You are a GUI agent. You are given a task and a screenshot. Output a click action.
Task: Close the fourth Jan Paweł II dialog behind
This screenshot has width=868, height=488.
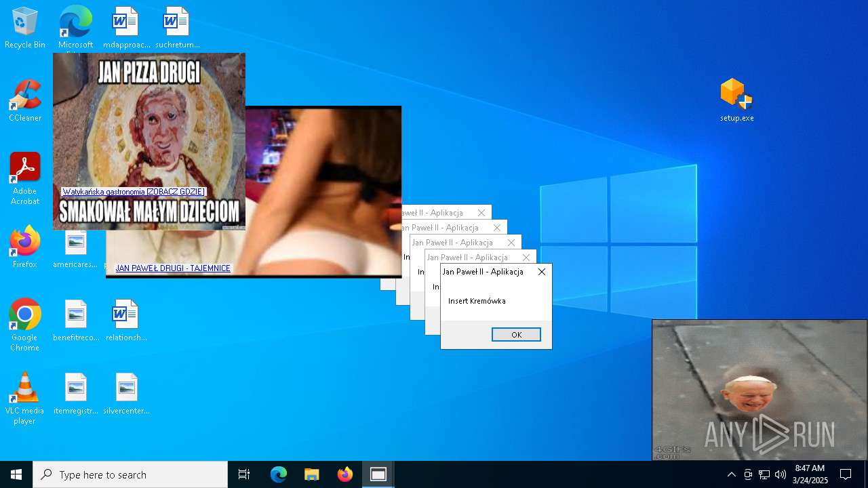click(496, 228)
